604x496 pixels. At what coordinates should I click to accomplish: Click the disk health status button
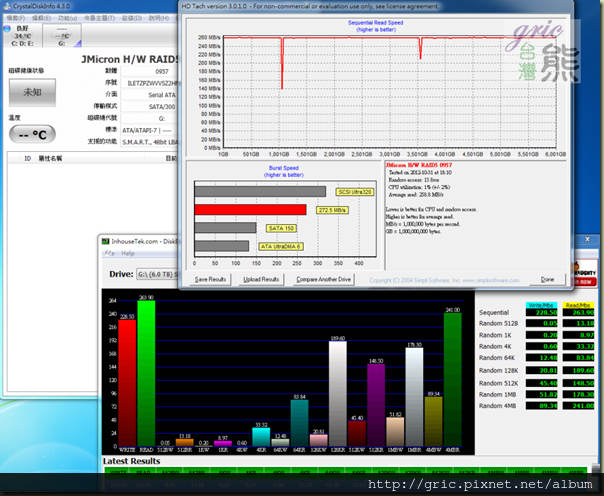point(31,92)
